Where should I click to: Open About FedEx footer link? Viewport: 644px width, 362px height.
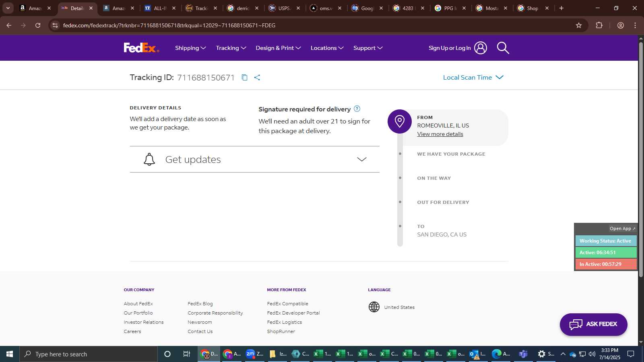tap(138, 304)
